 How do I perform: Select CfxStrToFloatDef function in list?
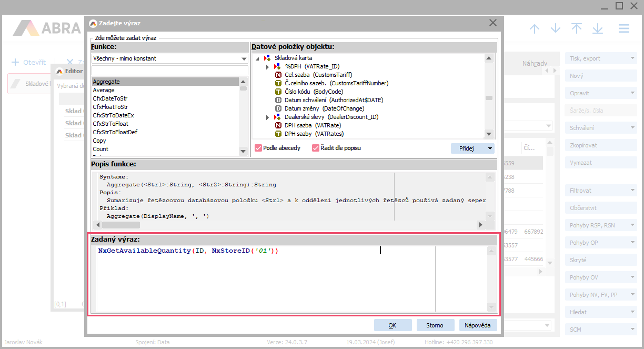[x=165, y=132]
